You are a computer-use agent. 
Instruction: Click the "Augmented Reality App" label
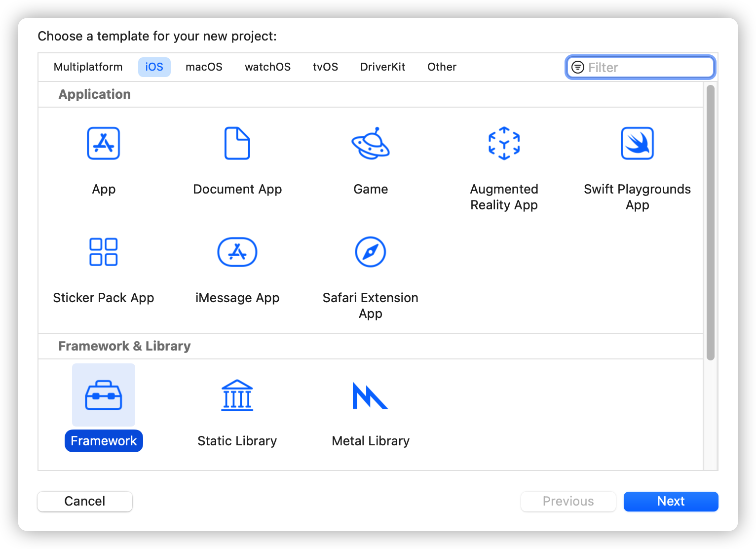504,197
